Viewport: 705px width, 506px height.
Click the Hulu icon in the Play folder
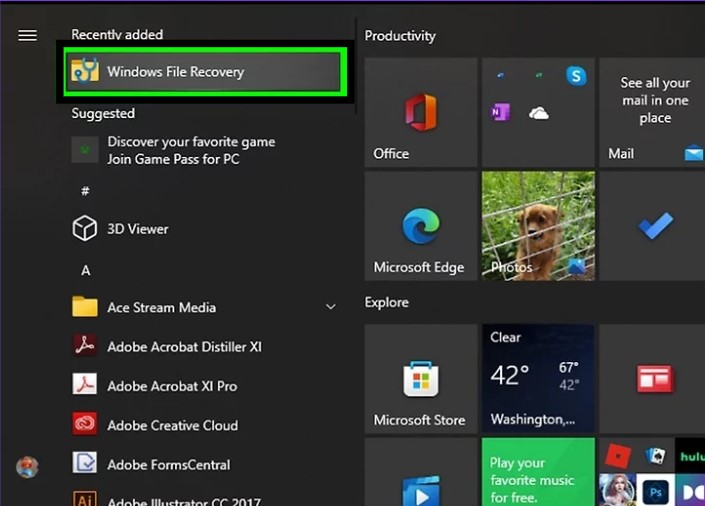(692, 457)
